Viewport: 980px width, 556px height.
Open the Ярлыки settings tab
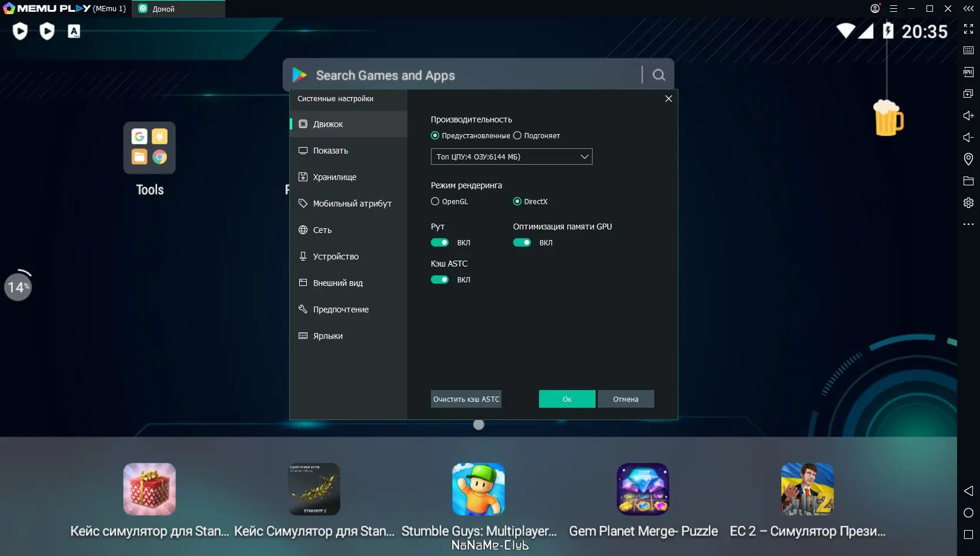click(x=349, y=336)
